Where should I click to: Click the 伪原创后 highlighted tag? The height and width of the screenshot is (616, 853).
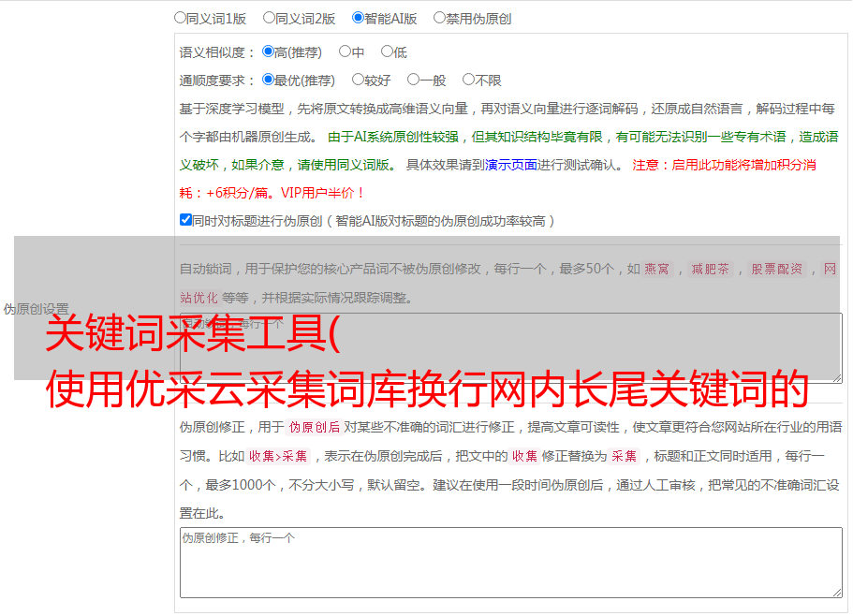pyautogui.click(x=315, y=427)
